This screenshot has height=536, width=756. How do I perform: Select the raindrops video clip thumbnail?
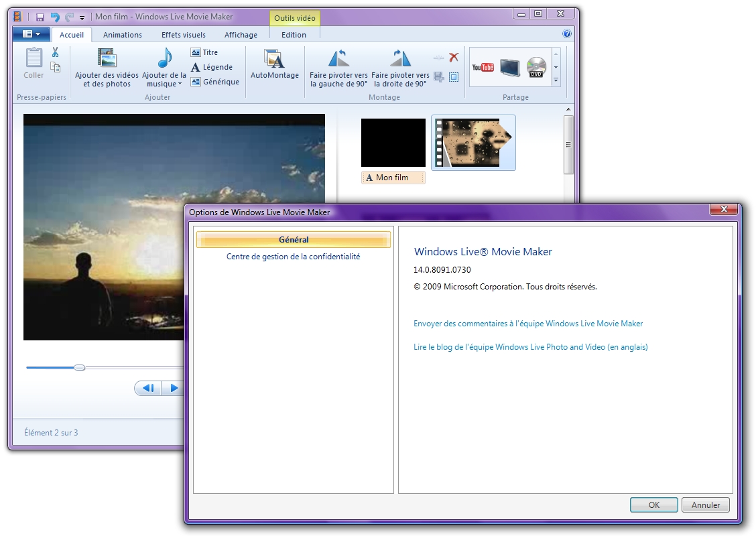[x=473, y=143]
